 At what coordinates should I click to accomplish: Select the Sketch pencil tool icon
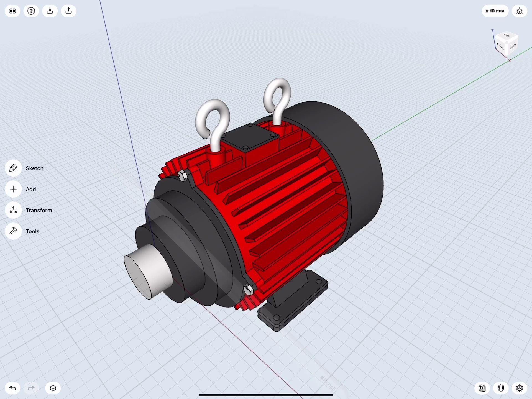point(13,168)
